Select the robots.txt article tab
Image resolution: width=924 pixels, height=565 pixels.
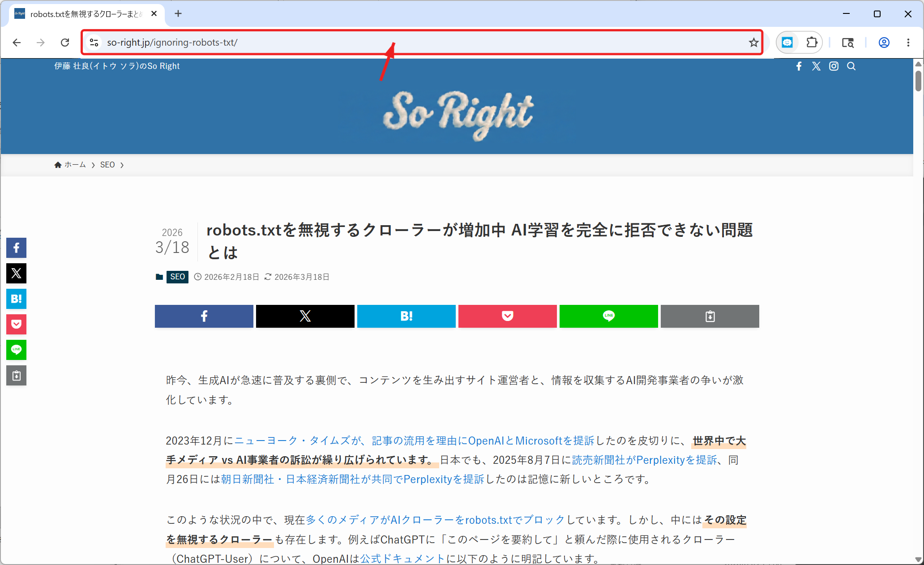click(86, 14)
